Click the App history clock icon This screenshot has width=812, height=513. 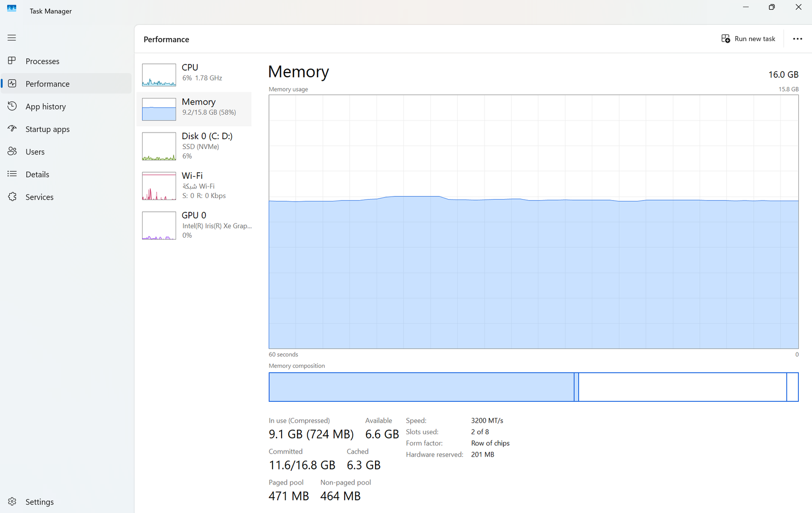click(x=12, y=106)
